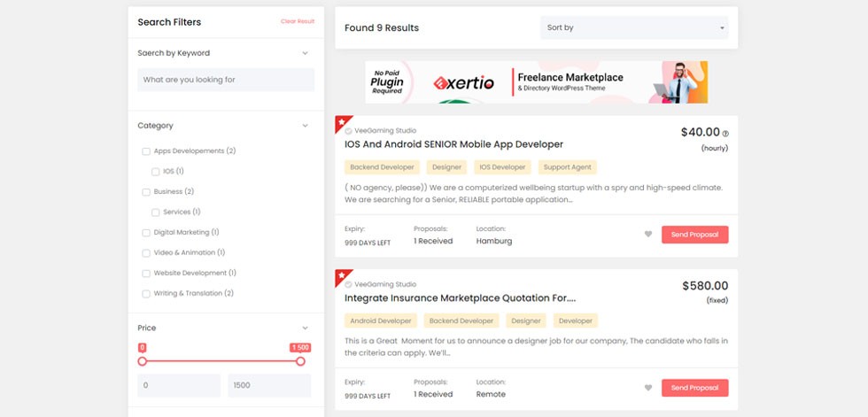This screenshot has width=868, height=417.
Task: Favorite the Integrate Insurance Marketplace job heart
Action: [648, 388]
